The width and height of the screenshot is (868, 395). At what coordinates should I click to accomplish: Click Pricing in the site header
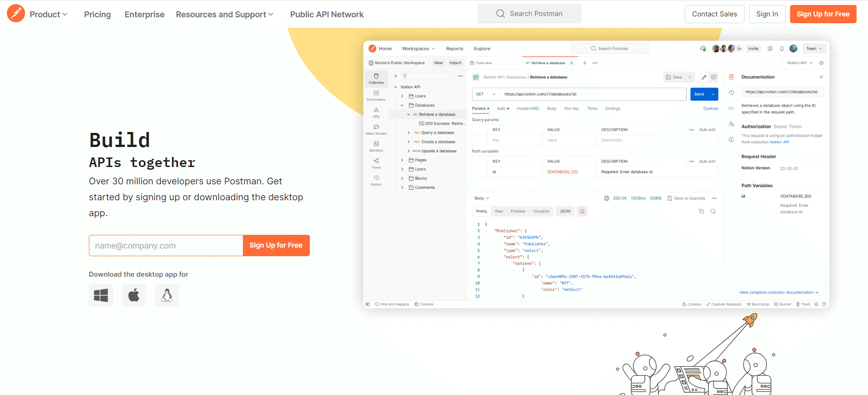click(x=98, y=14)
